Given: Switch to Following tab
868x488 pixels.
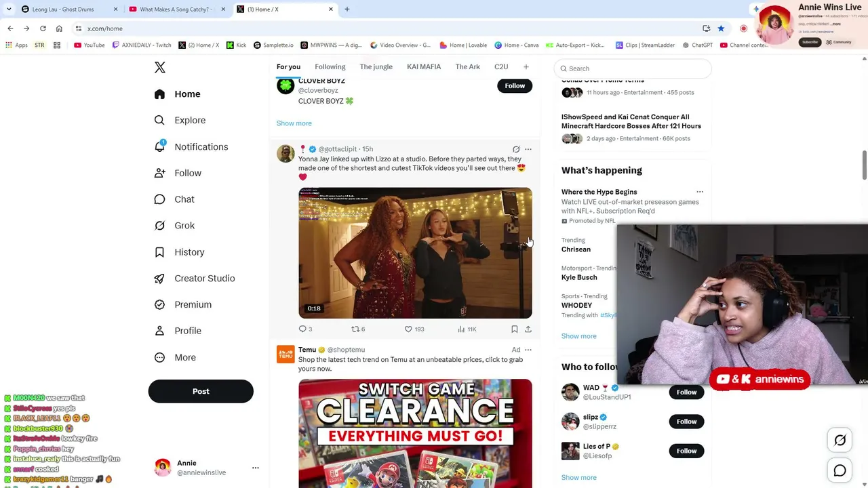Looking at the screenshot, I should click(x=330, y=66).
